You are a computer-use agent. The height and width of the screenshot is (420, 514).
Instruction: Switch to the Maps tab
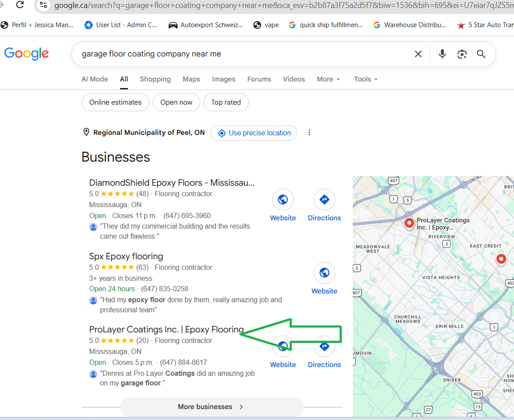click(191, 79)
